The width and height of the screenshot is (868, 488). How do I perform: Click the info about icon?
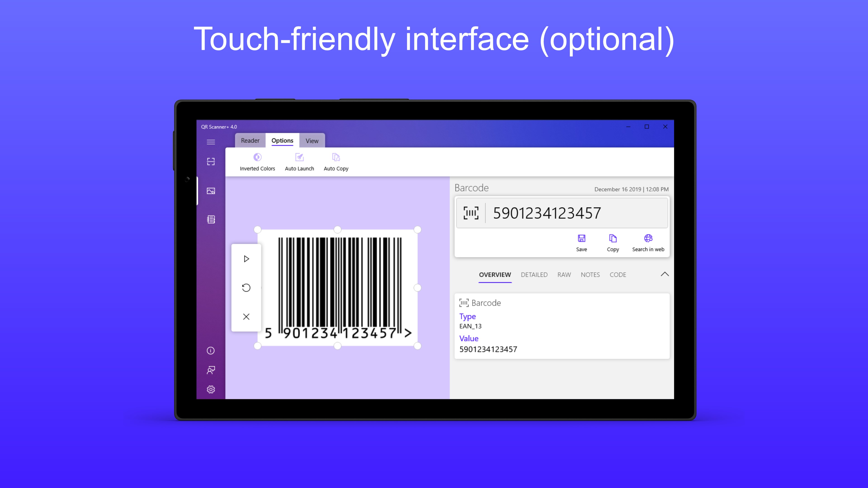coord(211,351)
